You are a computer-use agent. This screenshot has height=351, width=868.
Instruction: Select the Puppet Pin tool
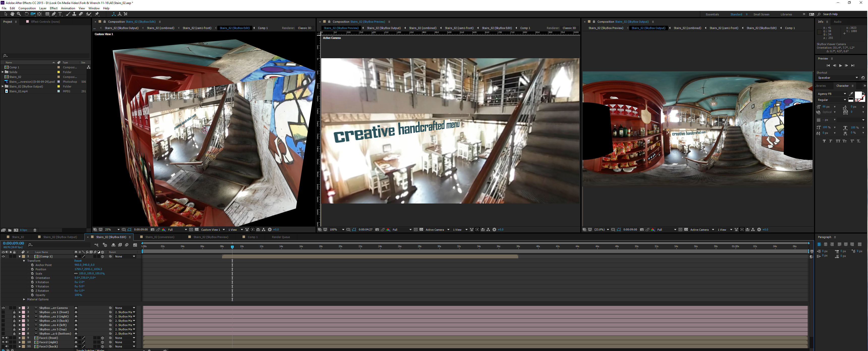click(x=97, y=14)
